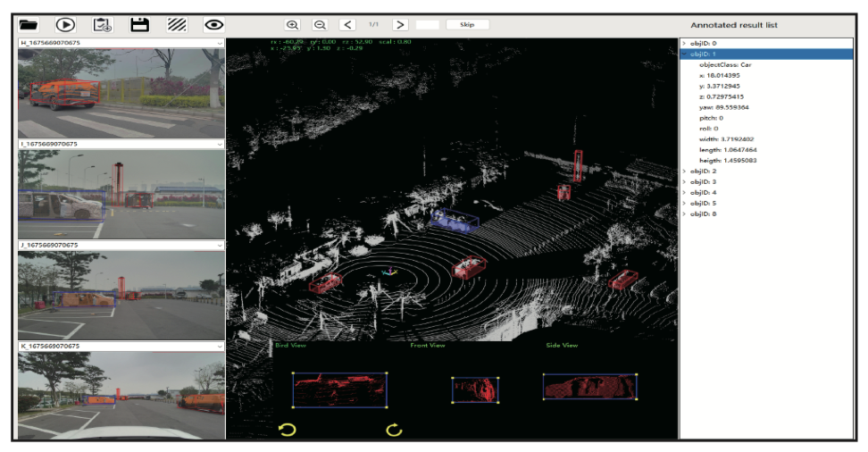Zoom out of the point cloud view
This screenshot has width=868, height=452.
click(x=320, y=24)
